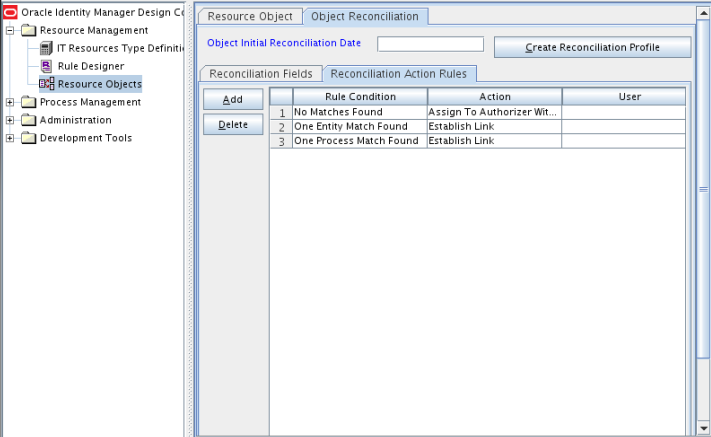Click the User column header
711x437 pixels.
pos(624,97)
